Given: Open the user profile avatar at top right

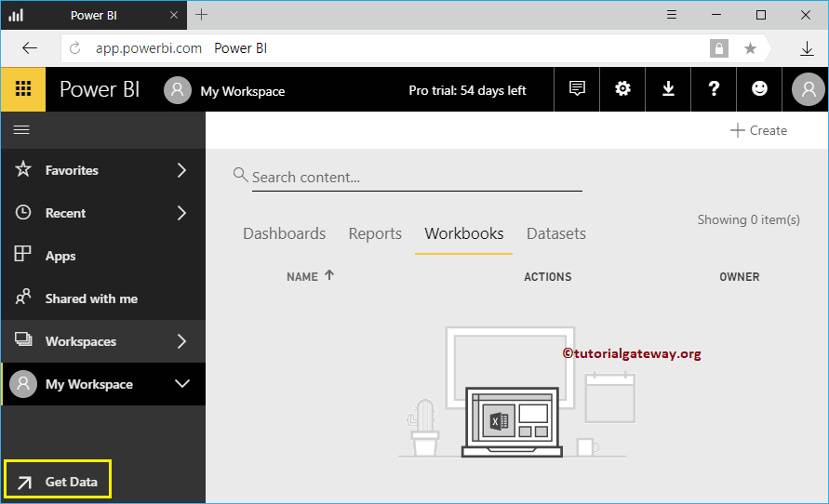Looking at the screenshot, I should tap(808, 89).
